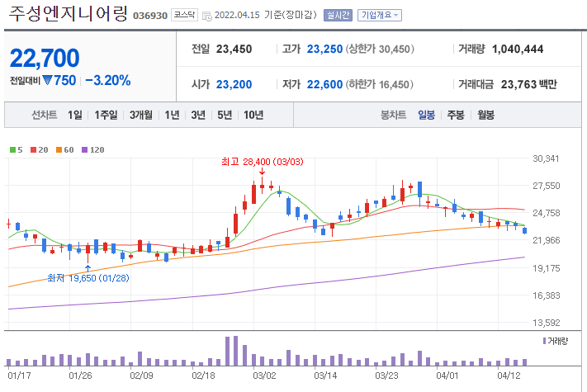
Task: Click the calendar icon before 2022.04.15
Action: (x=206, y=16)
